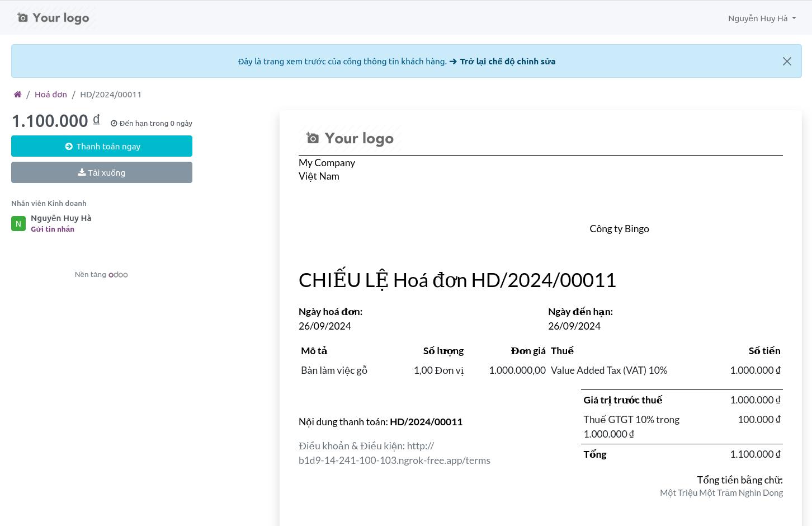812x526 pixels.
Task: Click Thanh toán ngay button
Action: pos(102,146)
